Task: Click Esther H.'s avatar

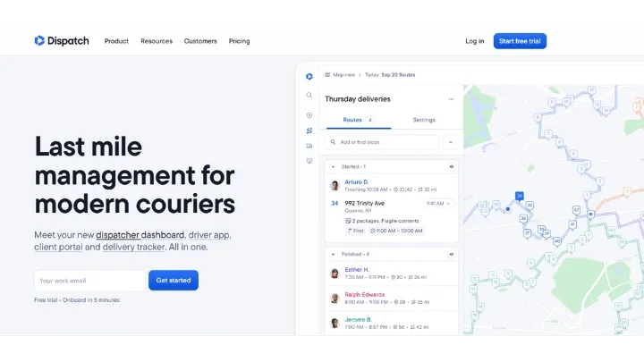Action: [x=335, y=273]
